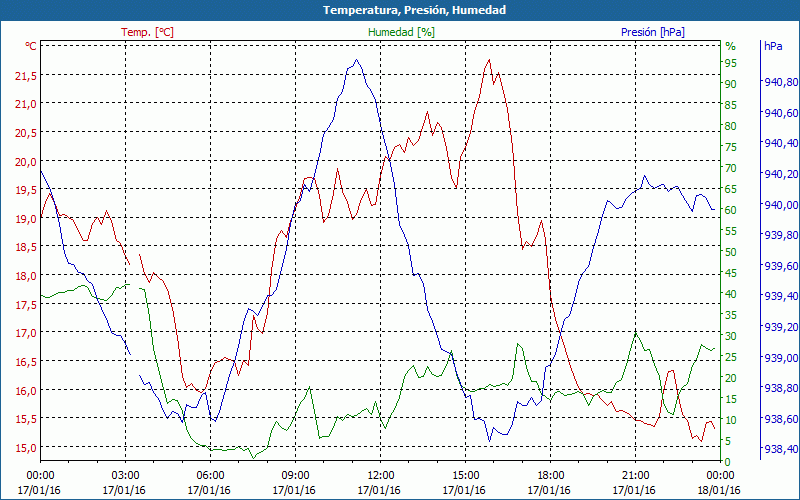Pick the 18,5 temperature axis value

26,247
